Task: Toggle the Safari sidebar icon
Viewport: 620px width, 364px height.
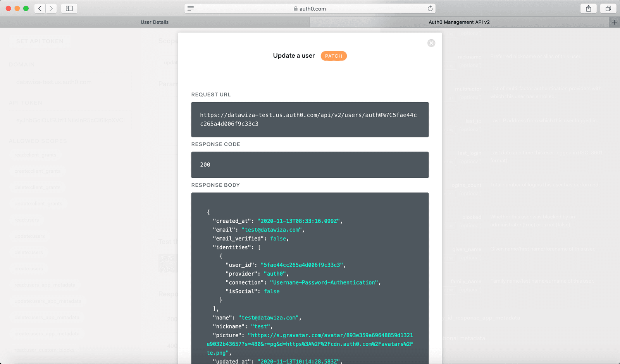Action: pyautogui.click(x=69, y=9)
